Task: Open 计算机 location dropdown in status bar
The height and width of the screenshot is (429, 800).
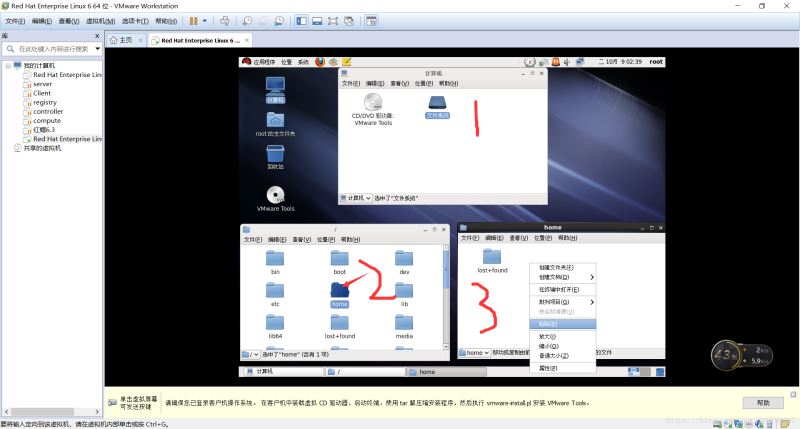Action: [x=356, y=198]
